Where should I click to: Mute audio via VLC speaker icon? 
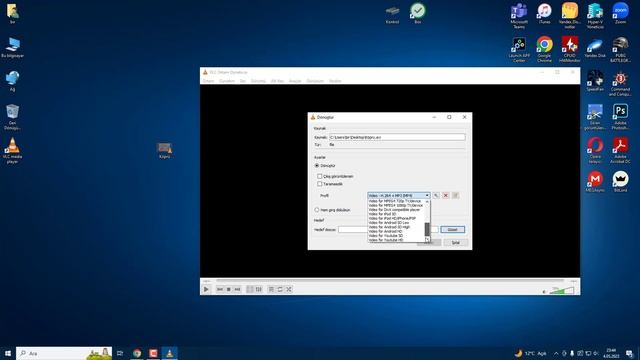[544, 291]
